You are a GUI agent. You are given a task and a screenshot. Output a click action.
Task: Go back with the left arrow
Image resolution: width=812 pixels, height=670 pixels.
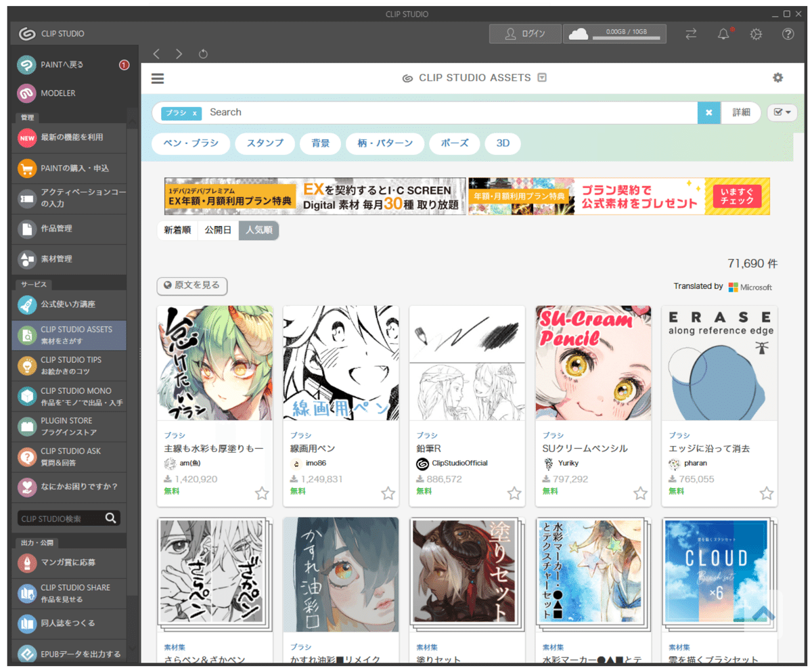(x=156, y=53)
